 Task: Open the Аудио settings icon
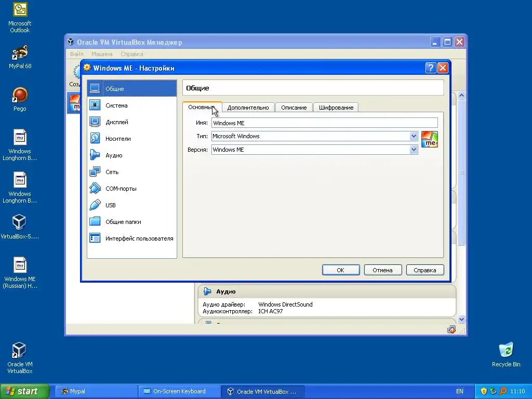(x=95, y=155)
